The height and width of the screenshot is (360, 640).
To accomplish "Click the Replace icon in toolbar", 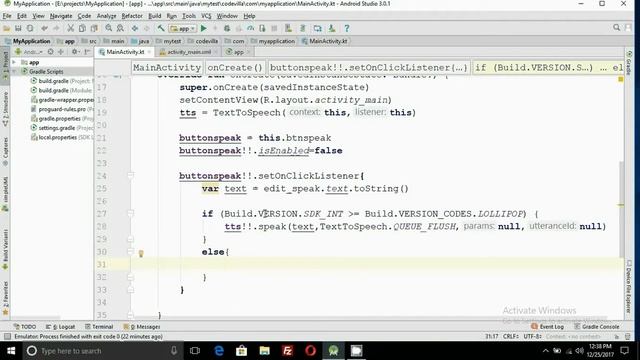I will pyautogui.click(x=120, y=29).
